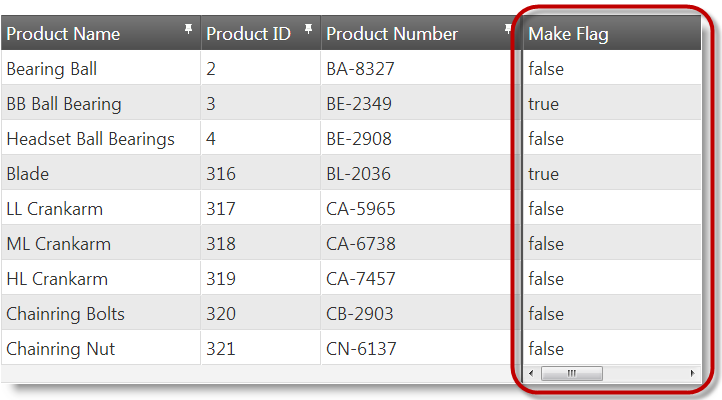Click Product ID 320 for Chainring Bolts
722x400 pixels.
pyautogui.click(x=221, y=314)
